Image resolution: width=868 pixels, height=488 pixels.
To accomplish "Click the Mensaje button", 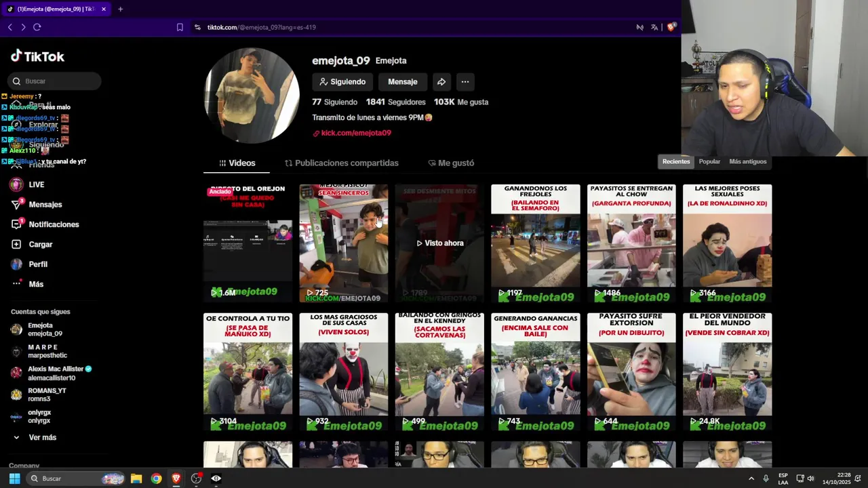I will (403, 81).
